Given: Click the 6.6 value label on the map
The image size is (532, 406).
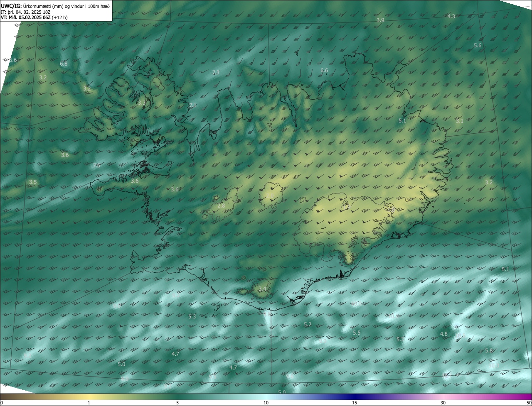Looking at the screenshot, I should click(324, 71).
